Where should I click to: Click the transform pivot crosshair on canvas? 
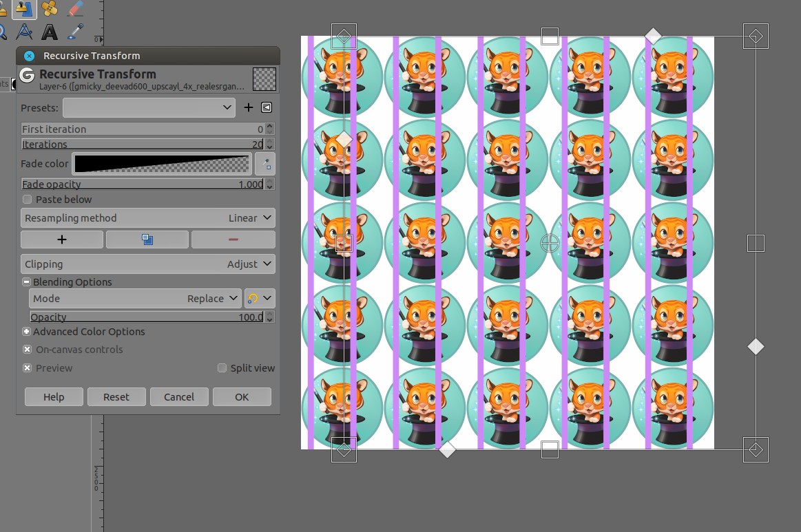click(550, 244)
